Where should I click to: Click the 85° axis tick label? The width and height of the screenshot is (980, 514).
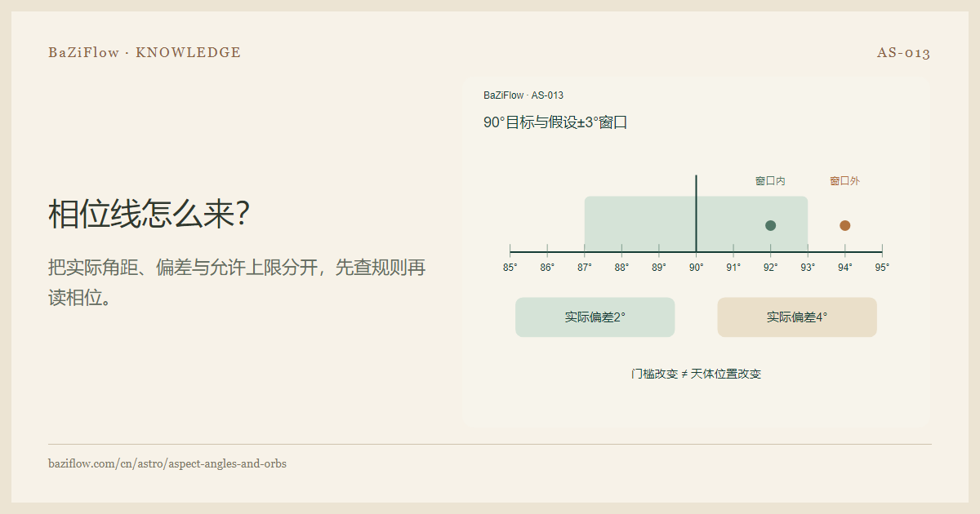tap(510, 267)
